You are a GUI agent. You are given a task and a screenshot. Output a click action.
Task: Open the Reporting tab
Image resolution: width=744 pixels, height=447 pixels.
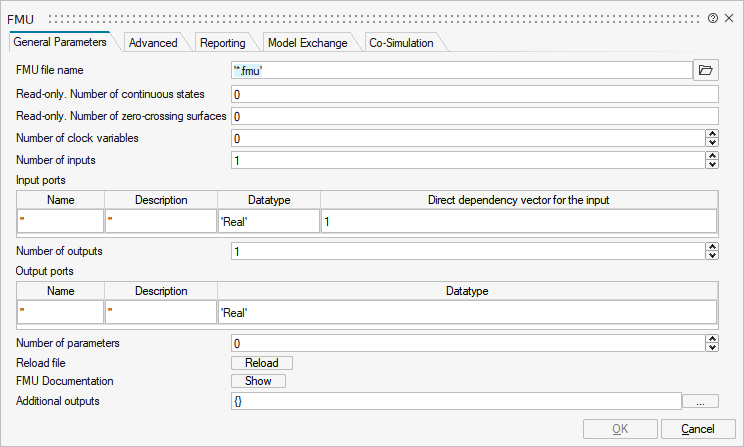click(x=222, y=43)
